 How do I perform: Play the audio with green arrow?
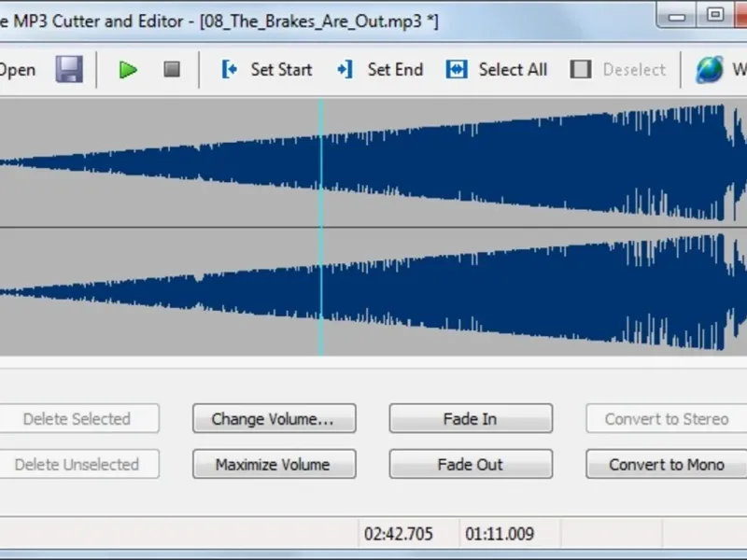coord(128,69)
